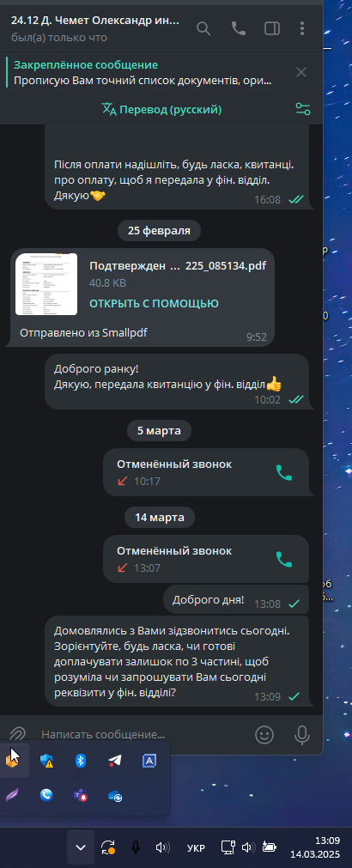Record a voice message with microphone

(301, 735)
